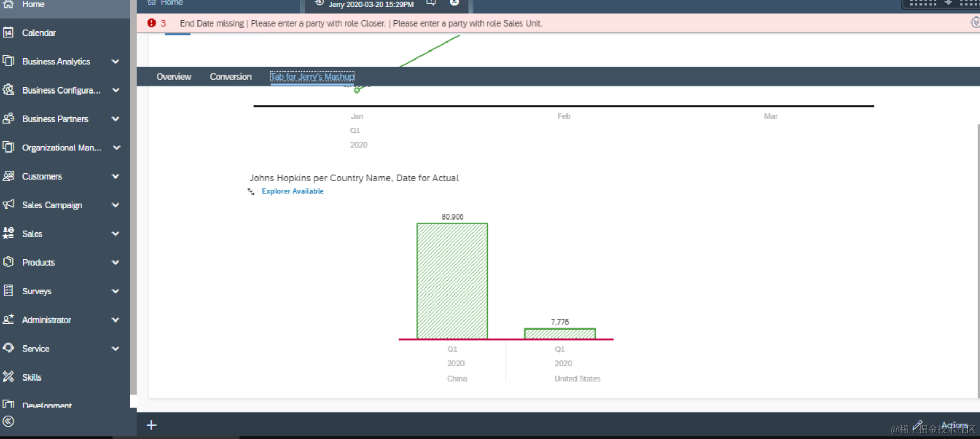Click the 7,776 value label
Viewport: 980px width, 439px height.
tap(560, 322)
